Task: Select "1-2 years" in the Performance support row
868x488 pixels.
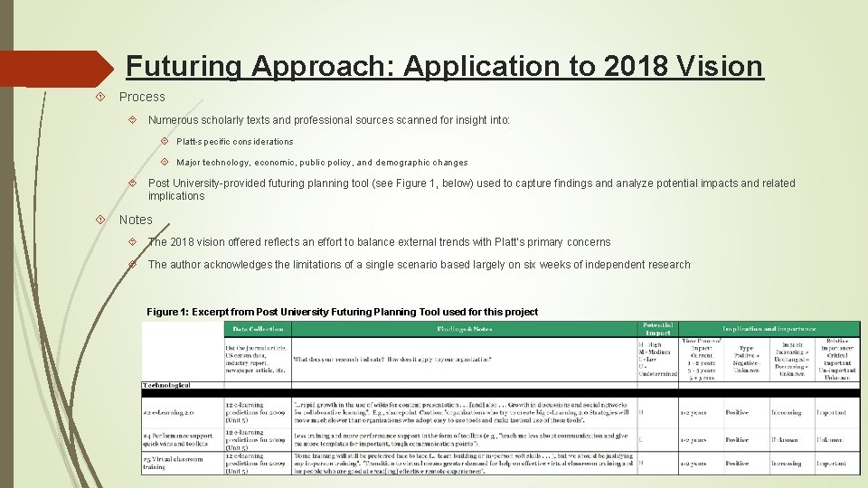Action: (x=693, y=440)
